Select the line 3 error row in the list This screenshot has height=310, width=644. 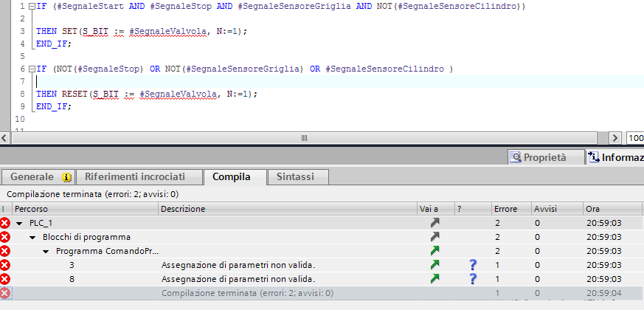point(236,264)
